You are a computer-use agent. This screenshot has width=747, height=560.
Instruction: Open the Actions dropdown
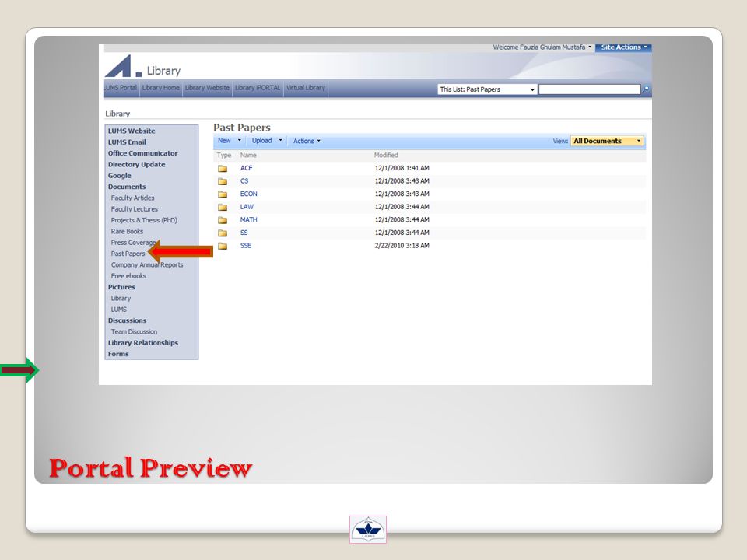pyautogui.click(x=307, y=141)
